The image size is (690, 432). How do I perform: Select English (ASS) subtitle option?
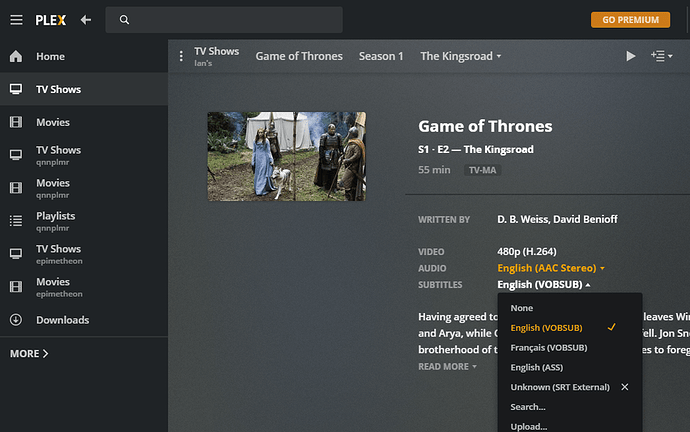[570, 367]
